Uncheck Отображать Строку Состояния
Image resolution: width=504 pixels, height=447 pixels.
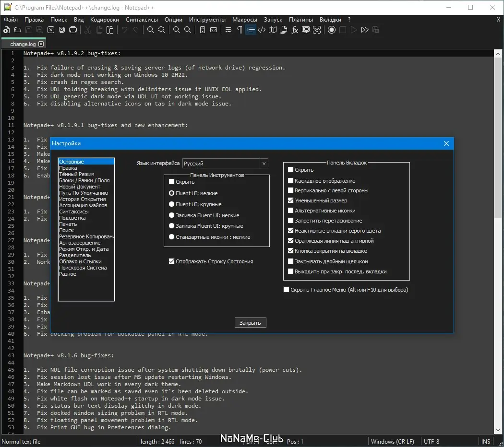click(x=172, y=261)
